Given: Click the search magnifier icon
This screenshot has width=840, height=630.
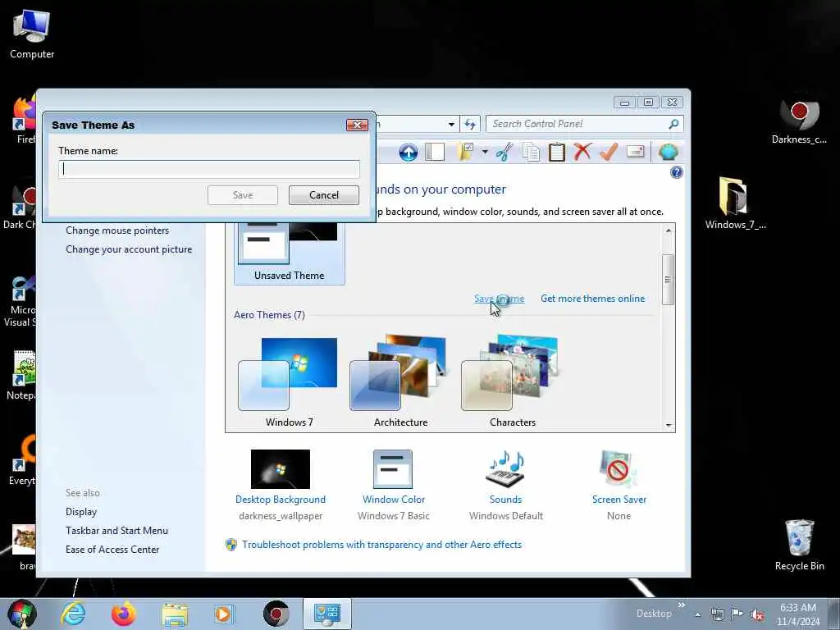Looking at the screenshot, I should (x=674, y=124).
